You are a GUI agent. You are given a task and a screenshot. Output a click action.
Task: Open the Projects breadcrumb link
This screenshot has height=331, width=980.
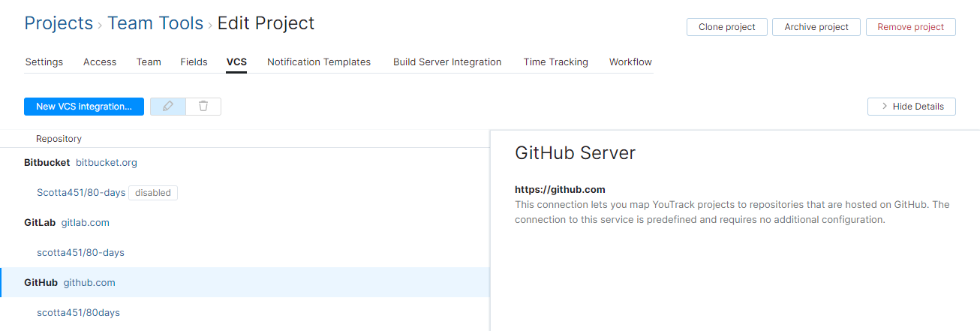59,23
